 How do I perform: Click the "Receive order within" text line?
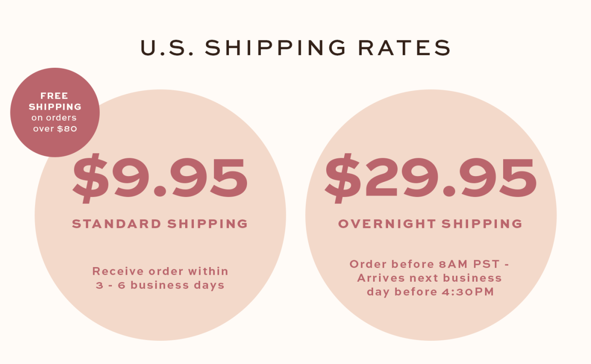tap(160, 271)
